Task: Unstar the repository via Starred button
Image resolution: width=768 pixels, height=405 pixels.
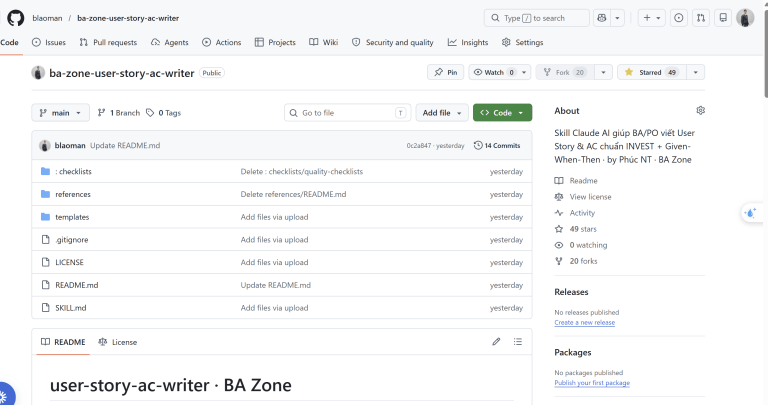Action: [x=652, y=72]
